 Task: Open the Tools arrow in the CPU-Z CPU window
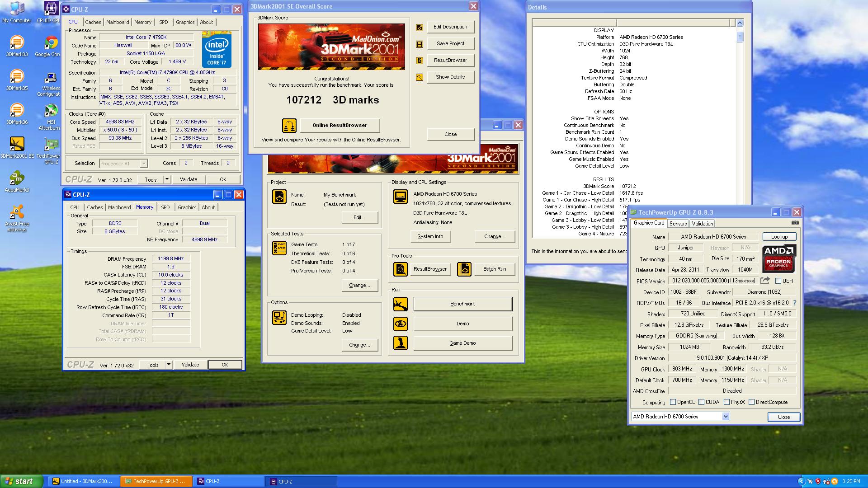point(167,179)
